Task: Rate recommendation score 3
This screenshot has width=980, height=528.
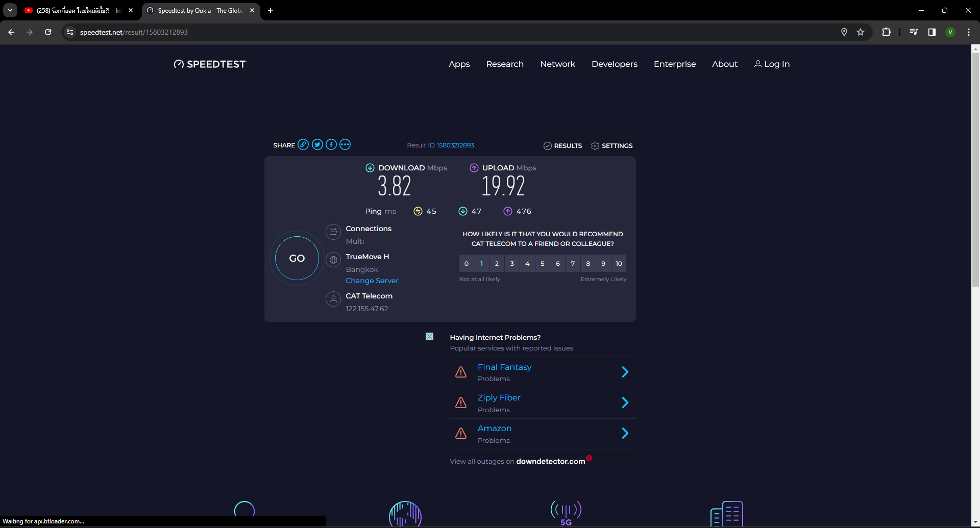Action: (512, 264)
